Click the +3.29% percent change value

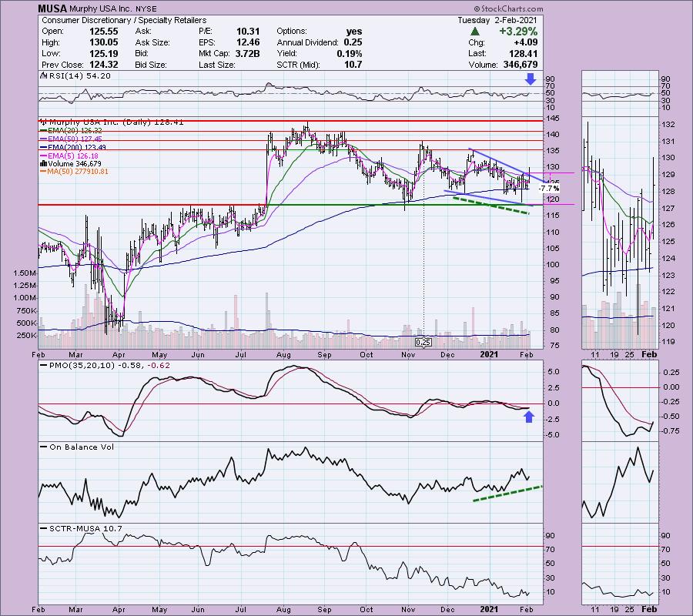(518, 32)
